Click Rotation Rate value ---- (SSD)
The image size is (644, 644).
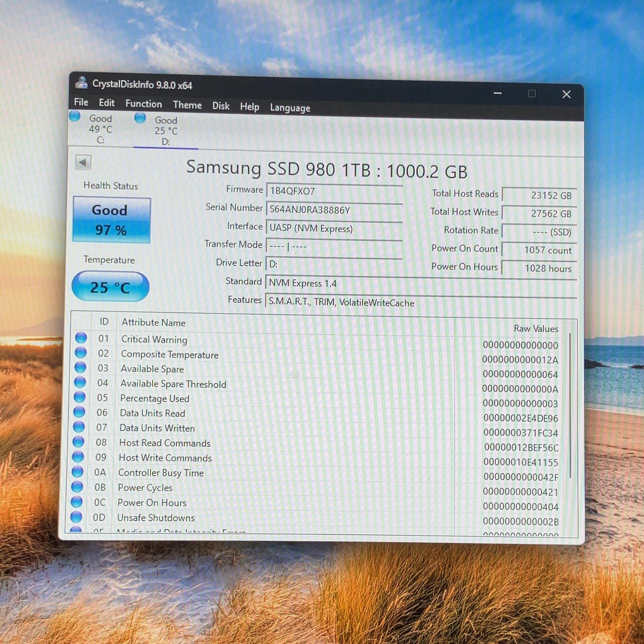(539, 232)
